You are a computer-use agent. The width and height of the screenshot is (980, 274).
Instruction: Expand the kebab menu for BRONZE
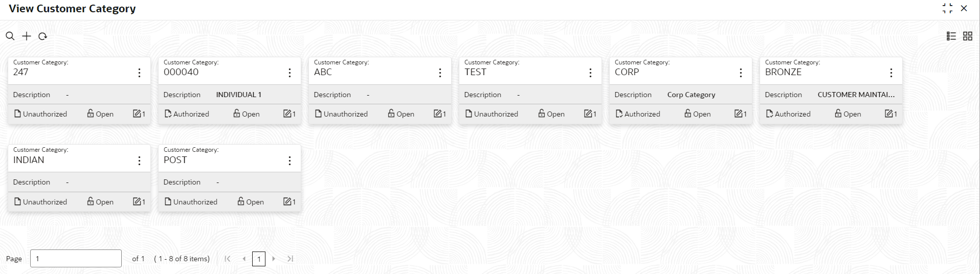891,73
